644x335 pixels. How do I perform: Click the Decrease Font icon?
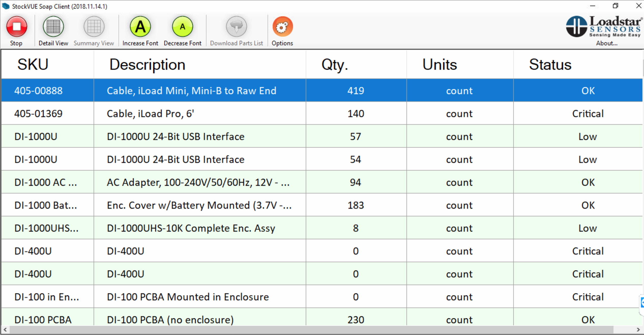point(182,27)
